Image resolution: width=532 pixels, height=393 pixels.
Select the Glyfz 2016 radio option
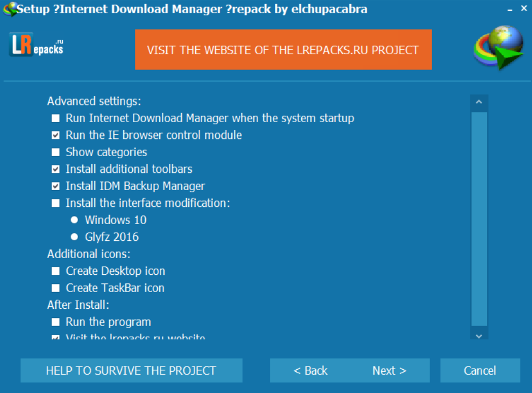click(75, 237)
